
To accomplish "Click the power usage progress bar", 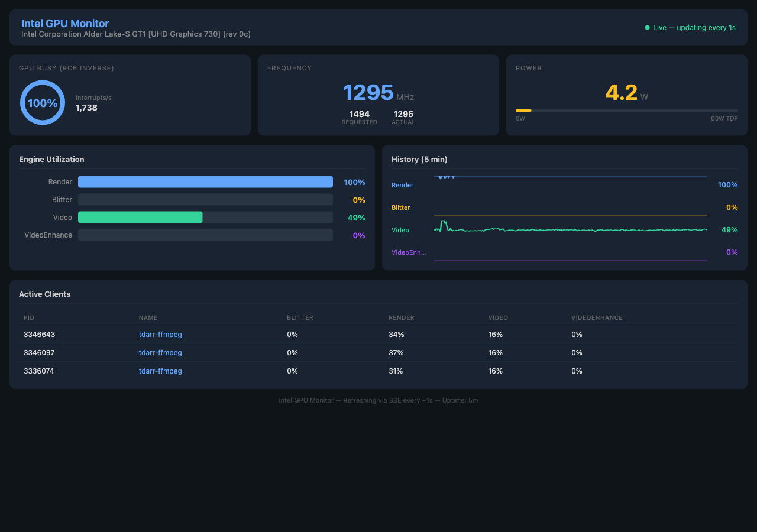I will [x=627, y=110].
